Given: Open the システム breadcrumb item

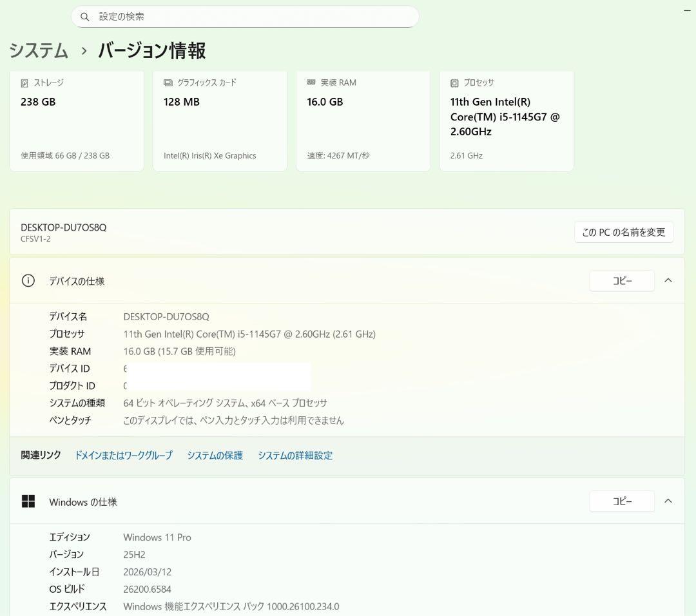Looking at the screenshot, I should [38, 51].
